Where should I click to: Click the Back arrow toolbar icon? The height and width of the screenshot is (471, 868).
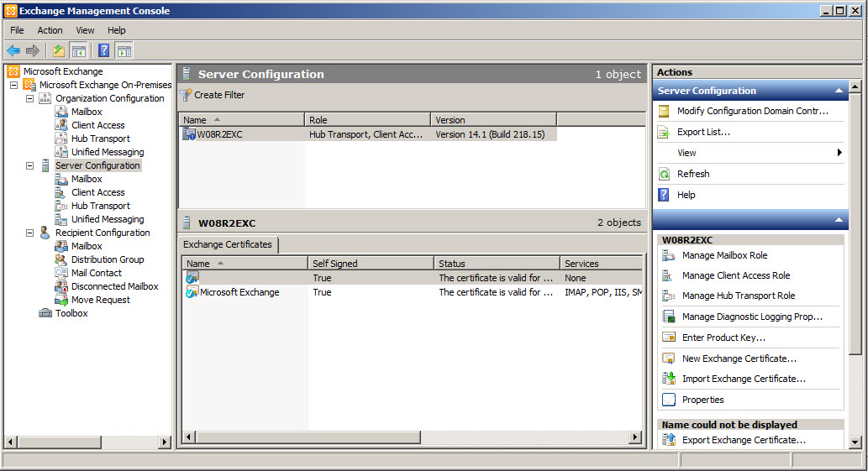(x=13, y=51)
